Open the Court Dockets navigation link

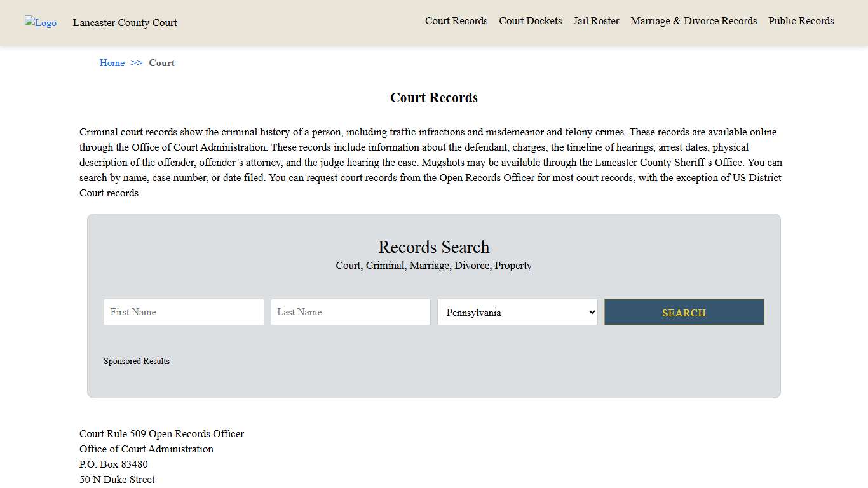(x=531, y=21)
